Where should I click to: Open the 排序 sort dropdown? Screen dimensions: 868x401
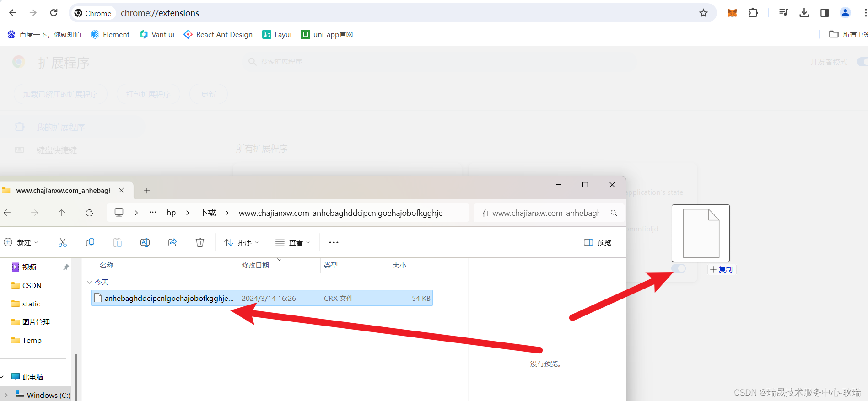coord(242,242)
